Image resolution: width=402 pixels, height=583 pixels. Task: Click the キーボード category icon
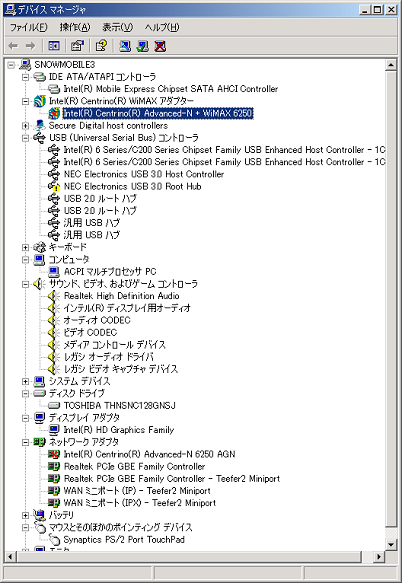tap(39, 247)
